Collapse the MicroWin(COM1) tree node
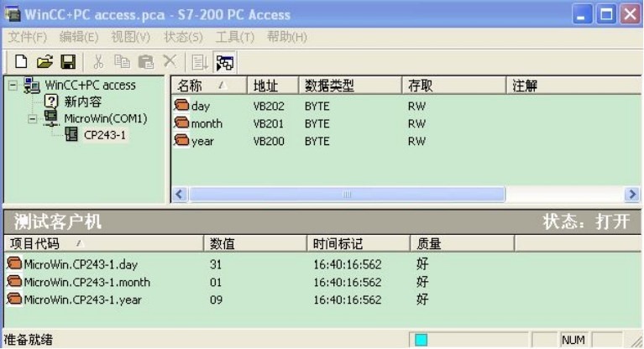Image resolution: width=644 pixels, height=349 pixels. tap(33, 119)
